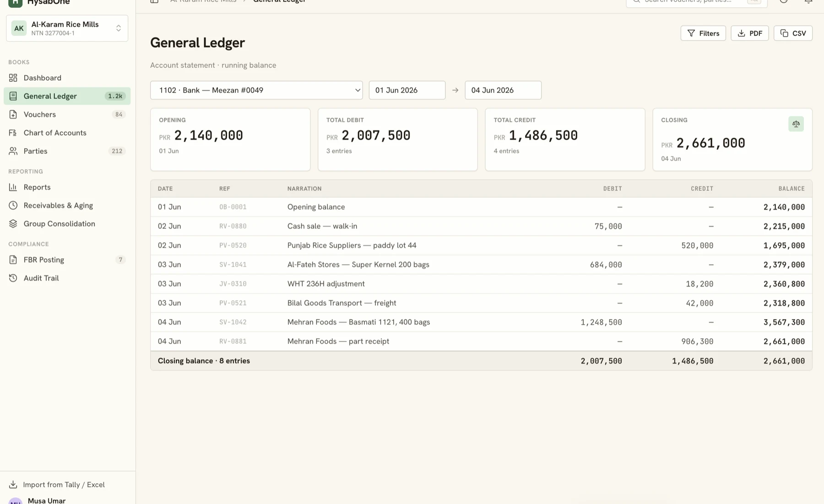
Task: Click the end date field 04 Jun 2026
Action: pos(503,90)
